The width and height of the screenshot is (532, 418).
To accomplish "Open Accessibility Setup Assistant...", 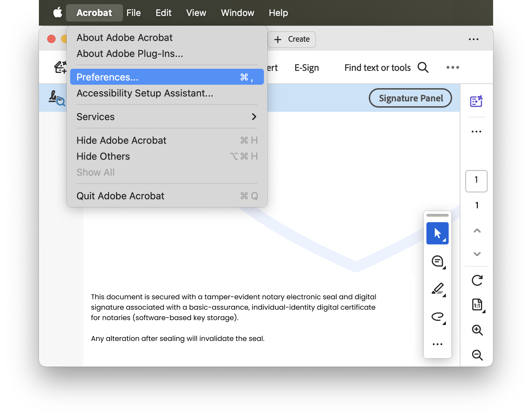I will pos(167,93).
